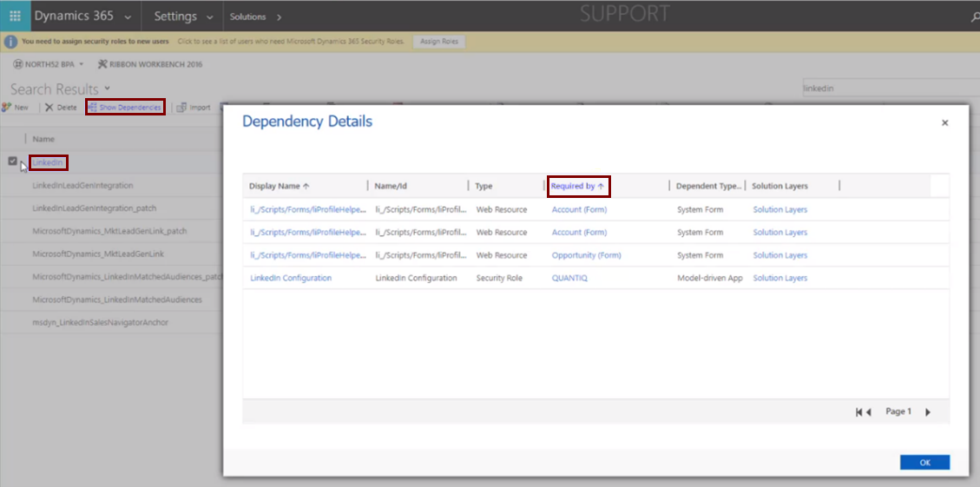The height and width of the screenshot is (487, 980).
Task: Expand the chevron after Solutions breadcrumb
Action: [x=279, y=16]
